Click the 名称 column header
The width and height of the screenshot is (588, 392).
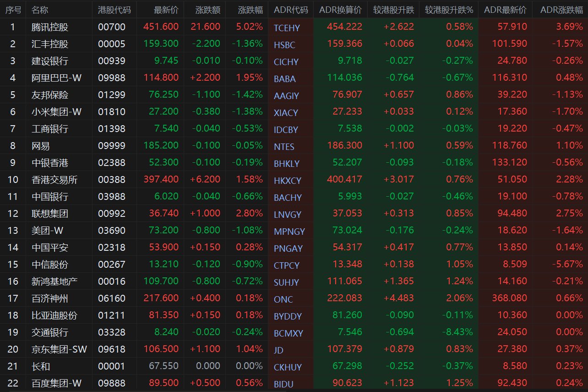[40, 10]
